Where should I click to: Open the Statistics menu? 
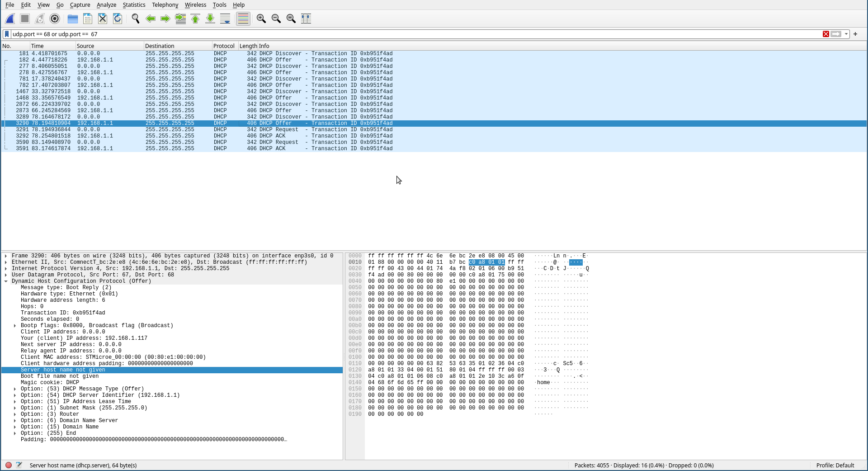click(134, 5)
